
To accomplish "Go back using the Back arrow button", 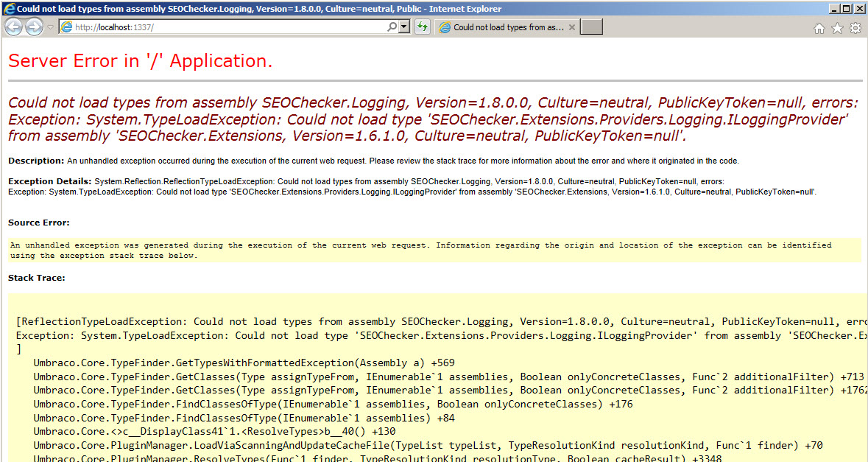I will pyautogui.click(x=13, y=27).
